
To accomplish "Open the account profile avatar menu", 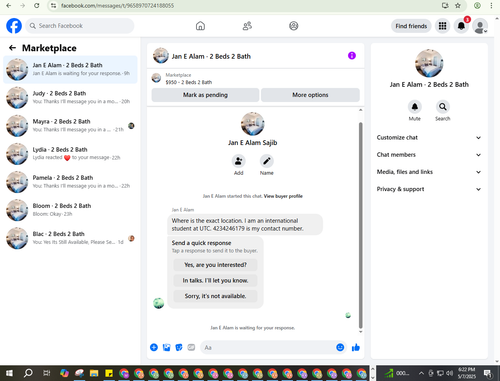I will [x=480, y=26].
